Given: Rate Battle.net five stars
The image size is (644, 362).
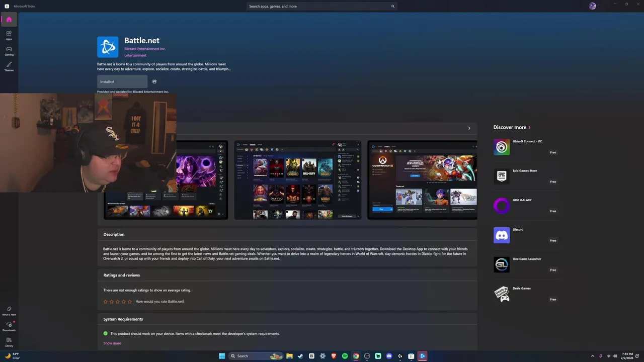Looking at the screenshot, I should pyautogui.click(x=130, y=302).
